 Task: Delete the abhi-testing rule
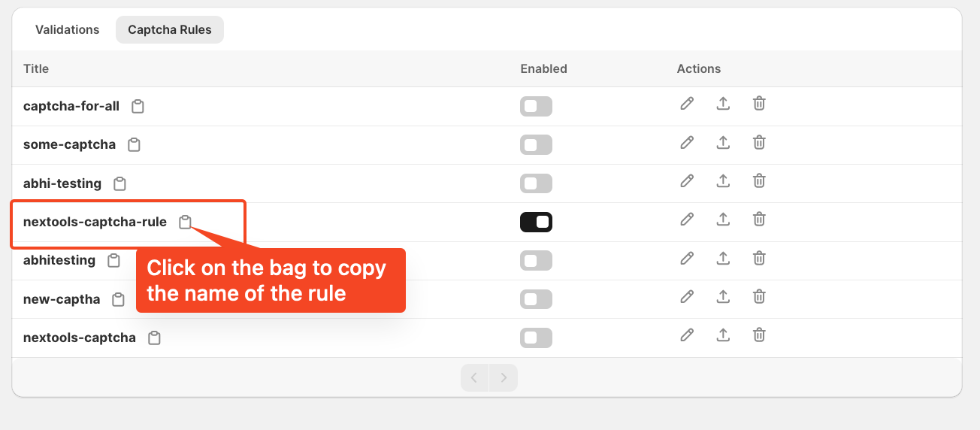759,180
